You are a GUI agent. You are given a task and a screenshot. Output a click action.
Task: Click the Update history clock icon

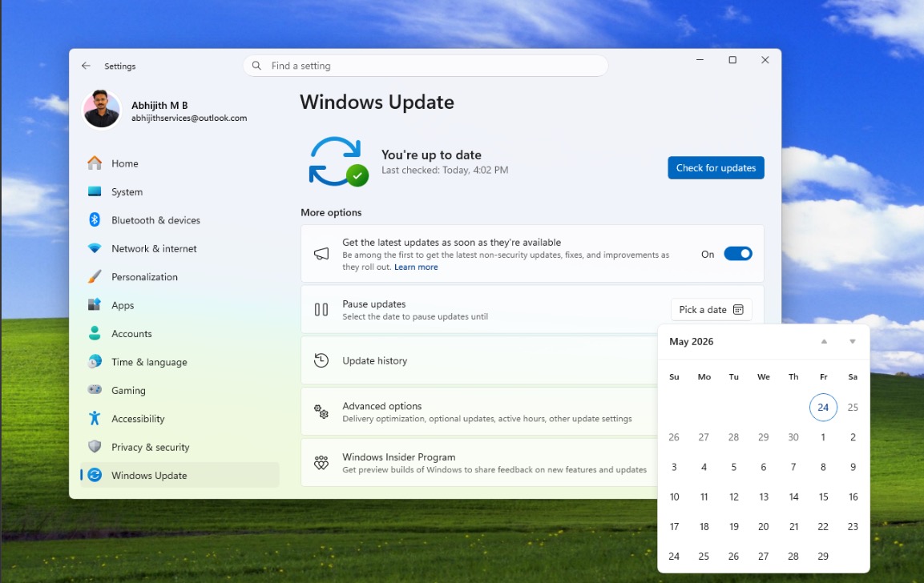point(321,360)
